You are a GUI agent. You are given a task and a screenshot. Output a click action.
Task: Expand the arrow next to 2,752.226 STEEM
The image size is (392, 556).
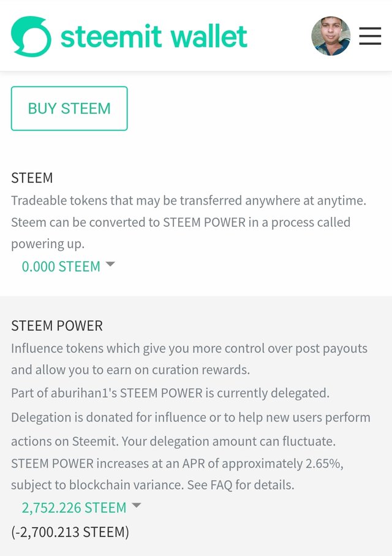[x=137, y=506]
